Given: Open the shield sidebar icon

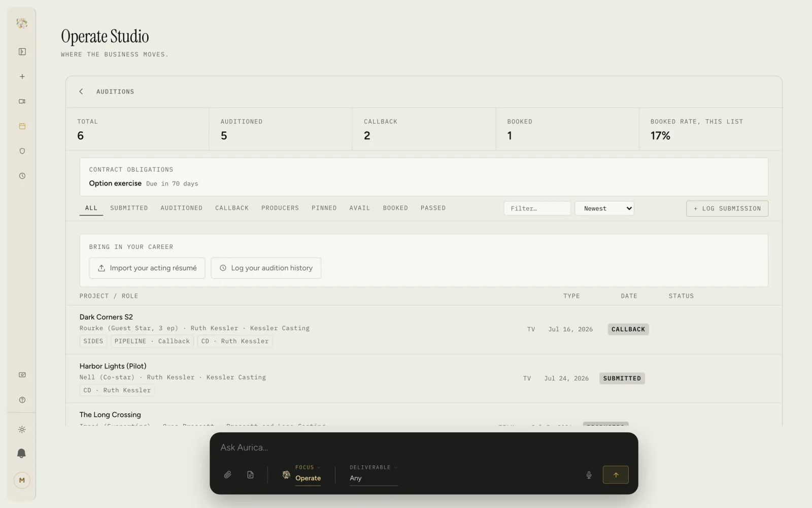Looking at the screenshot, I should tap(22, 151).
